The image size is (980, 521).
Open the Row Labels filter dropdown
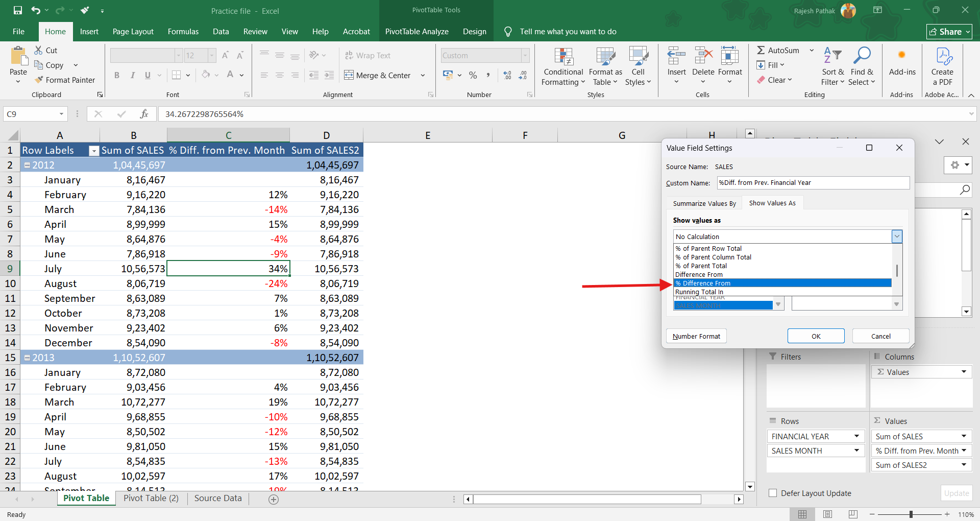tap(93, 151)
